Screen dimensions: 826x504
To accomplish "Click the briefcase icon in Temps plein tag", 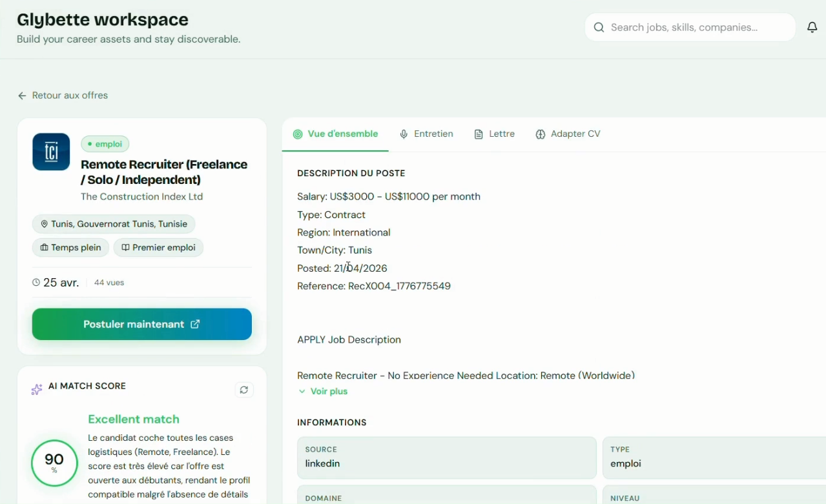I will pyautogui.click(x=45, y=248).
